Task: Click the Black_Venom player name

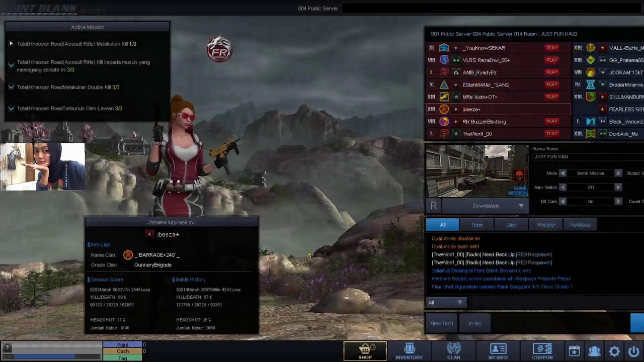Action: click(626, 121)
